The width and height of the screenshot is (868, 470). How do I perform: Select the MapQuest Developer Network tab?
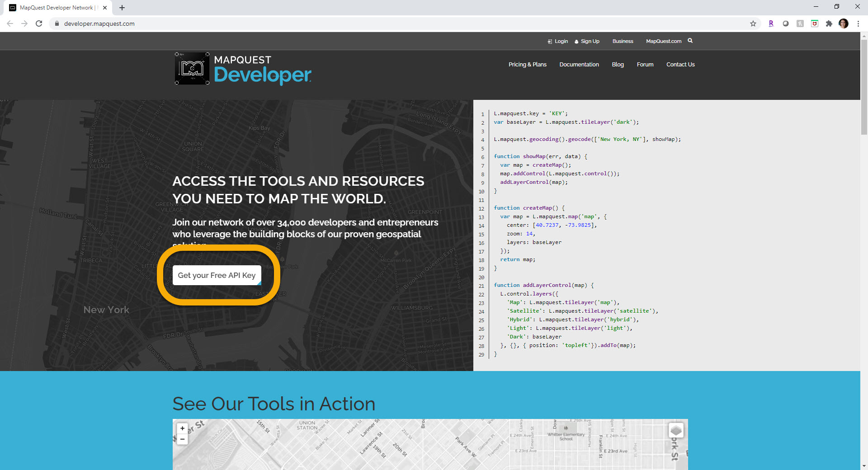[x=57, y=8]
